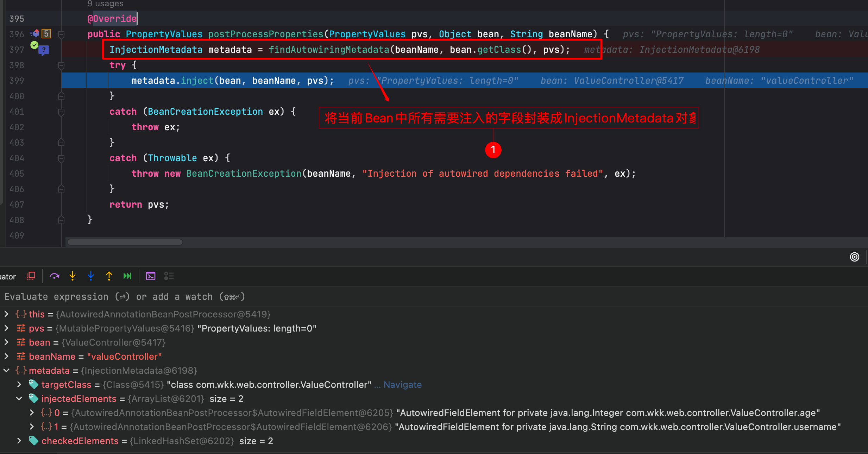This screenshot has height=454, width=868.
Task: Collapse the metadata variable node
Action: [x=6, y=370]
